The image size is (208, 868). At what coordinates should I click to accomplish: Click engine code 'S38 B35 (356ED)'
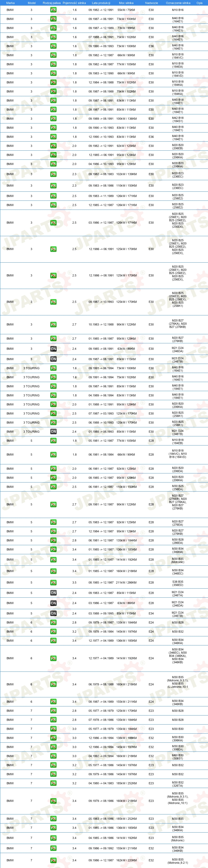tap(178, 583)
